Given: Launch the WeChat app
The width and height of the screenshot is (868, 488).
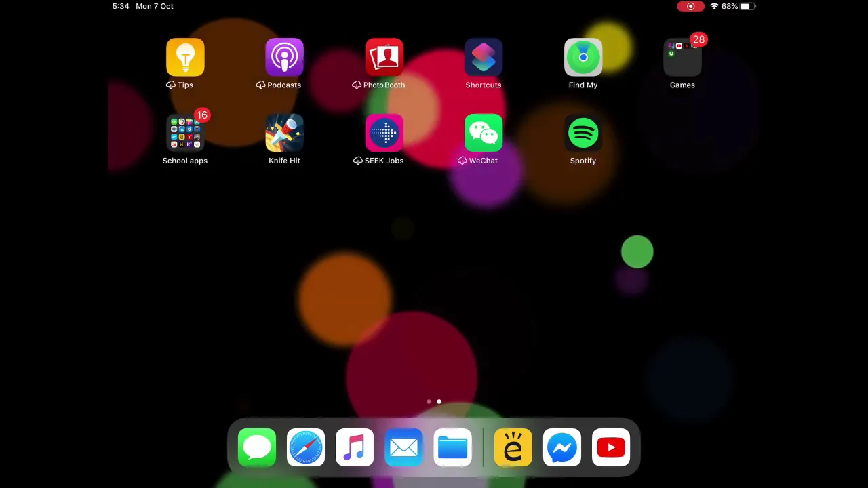Looking at the screenshot, I should point(484,133).
